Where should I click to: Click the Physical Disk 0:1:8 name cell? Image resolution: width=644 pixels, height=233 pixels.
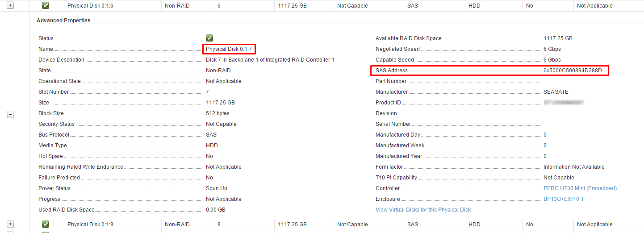click(x=90, y=225)
